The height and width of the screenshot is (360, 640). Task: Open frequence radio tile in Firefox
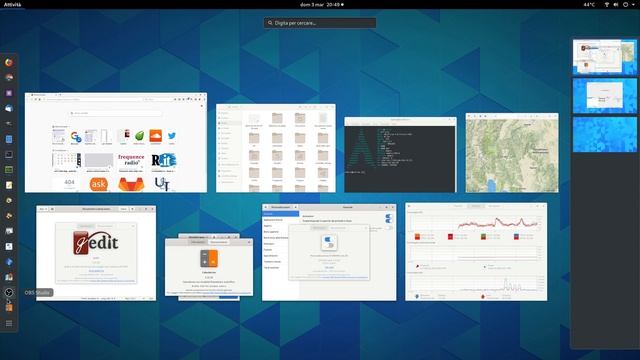click(x=131, y=161)
